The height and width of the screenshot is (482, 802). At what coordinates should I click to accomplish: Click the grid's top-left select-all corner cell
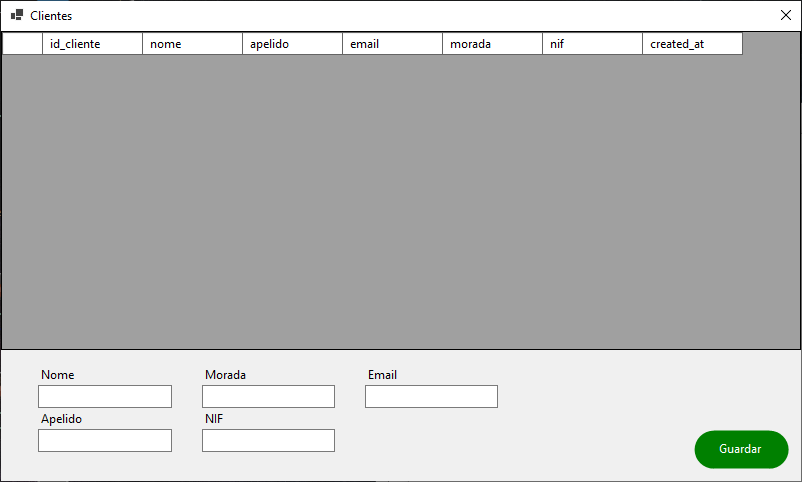point(22,44)
